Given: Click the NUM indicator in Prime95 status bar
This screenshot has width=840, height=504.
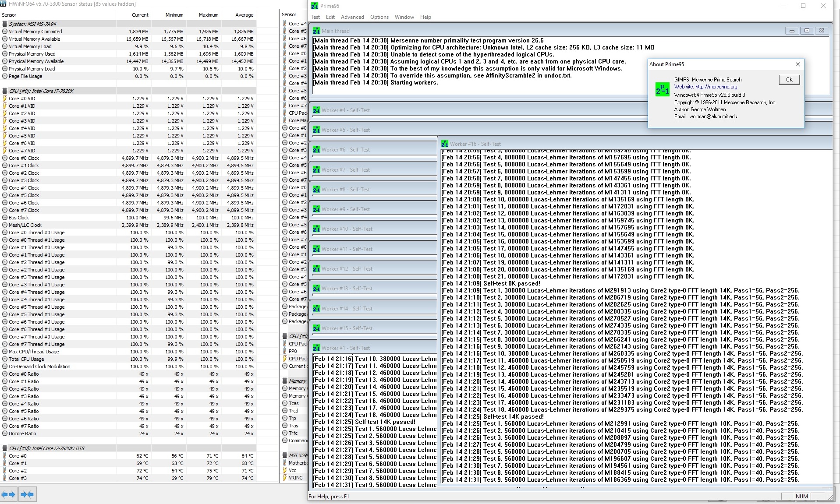Looking at the screenshot, I should point(801,497).
